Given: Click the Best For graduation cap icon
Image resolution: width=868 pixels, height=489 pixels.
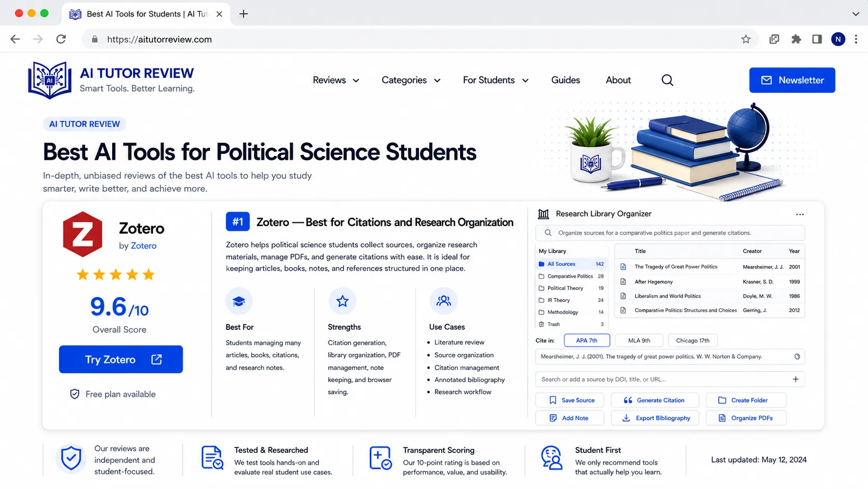Looking at the screenshot, I should coord(239,301).
